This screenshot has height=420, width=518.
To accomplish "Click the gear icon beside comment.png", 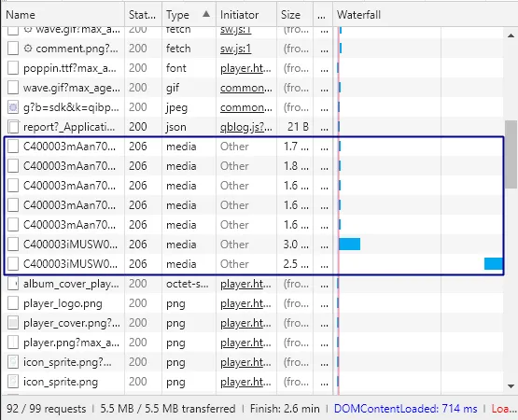I will (28, 49).
